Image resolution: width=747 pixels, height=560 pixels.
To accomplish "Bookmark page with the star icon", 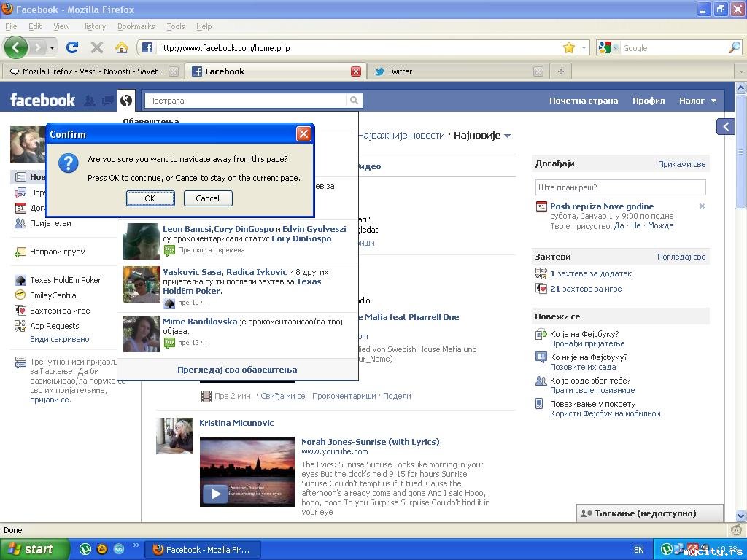I will tap(568, 47).
